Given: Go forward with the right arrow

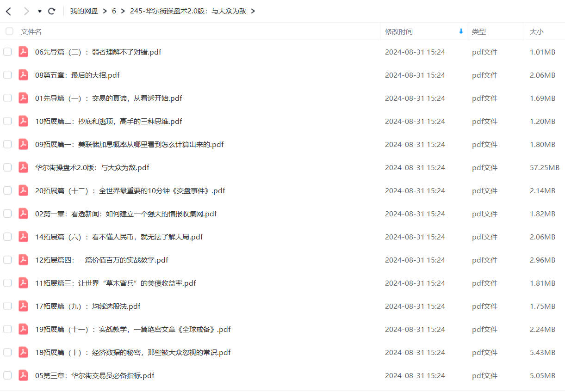Looking at the screenshot, I should pos(26,11).
